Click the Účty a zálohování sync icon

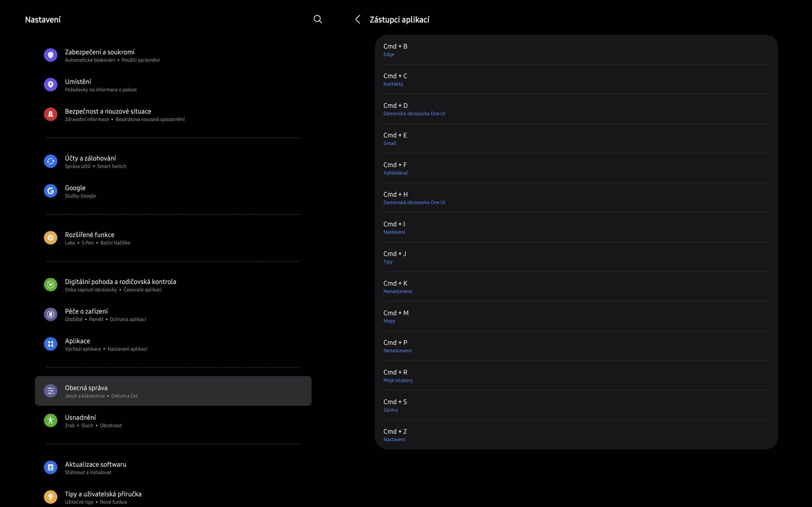tap(50, 162)
